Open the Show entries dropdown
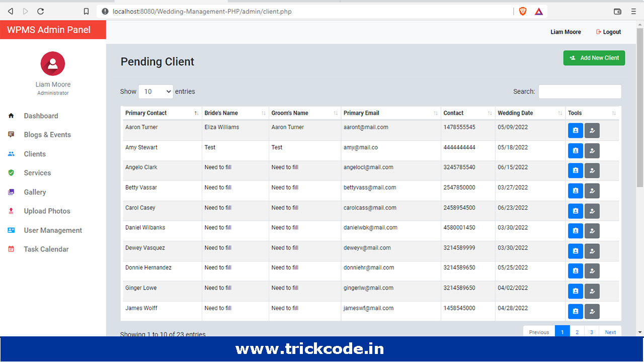644x362 pixels. [155, 92]
